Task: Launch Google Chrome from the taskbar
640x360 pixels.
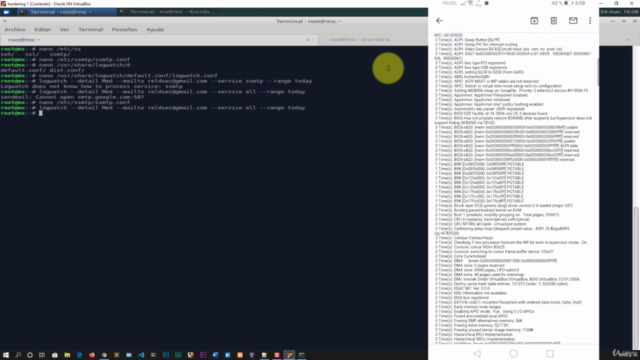Action: click(x=104, y=355)
